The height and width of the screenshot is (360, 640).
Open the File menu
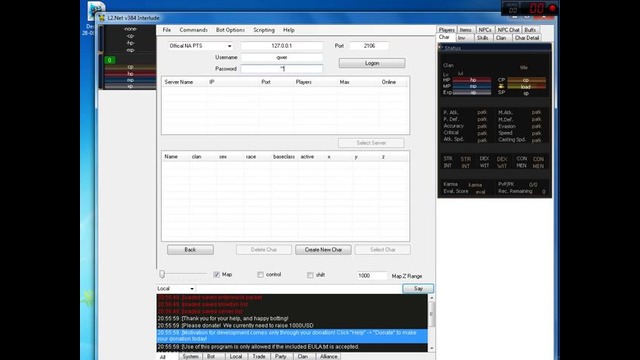click(167, 30)
